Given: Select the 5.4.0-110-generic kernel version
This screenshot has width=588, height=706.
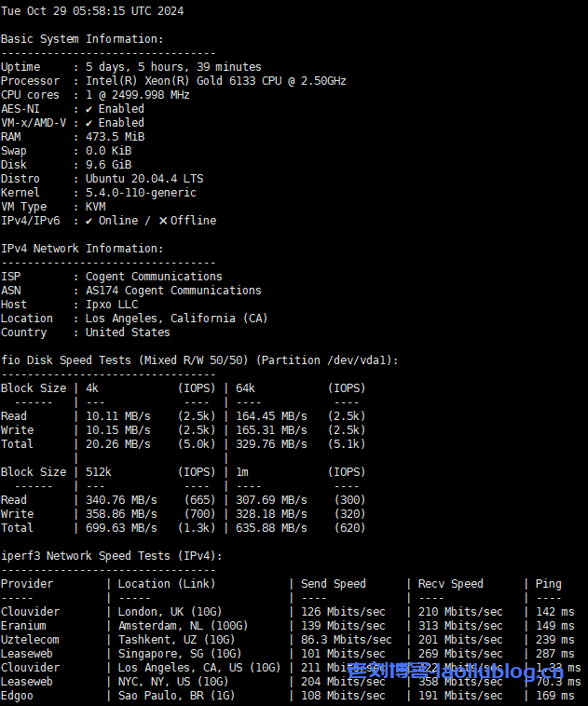Looking at the screenshot, I should tap(141, 193).
